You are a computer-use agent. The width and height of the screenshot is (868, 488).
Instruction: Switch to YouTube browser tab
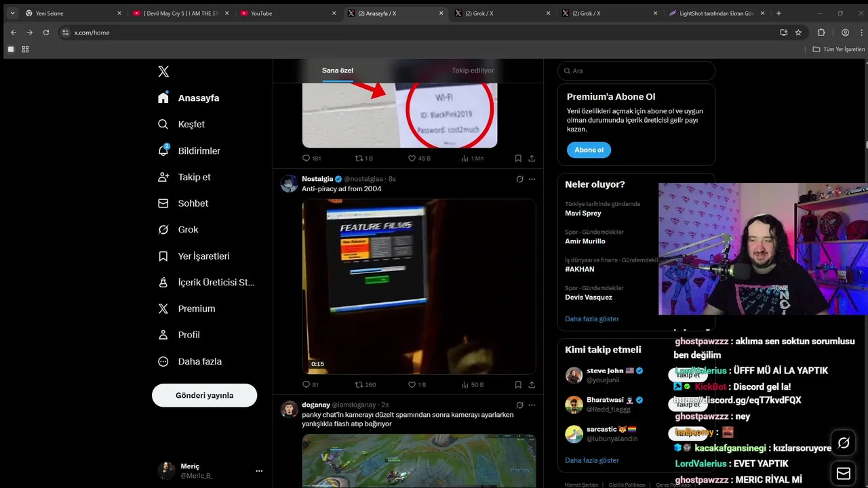(x=289, y=13)
